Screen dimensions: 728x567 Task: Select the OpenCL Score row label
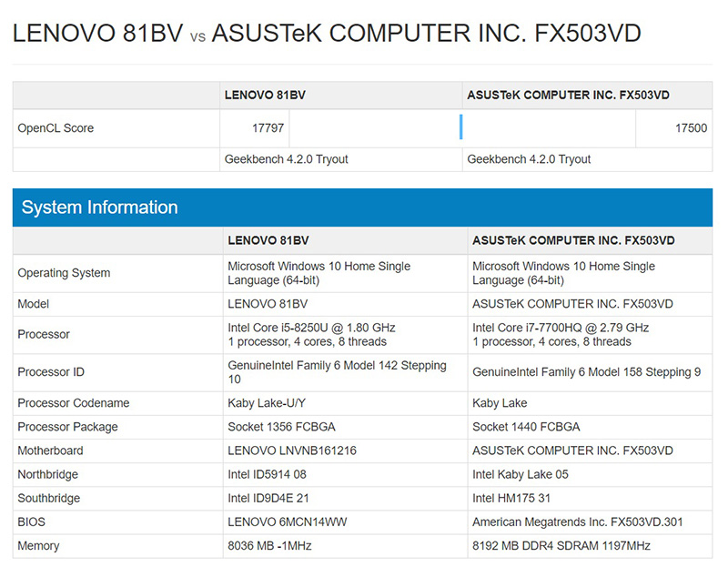pos(56,128)
